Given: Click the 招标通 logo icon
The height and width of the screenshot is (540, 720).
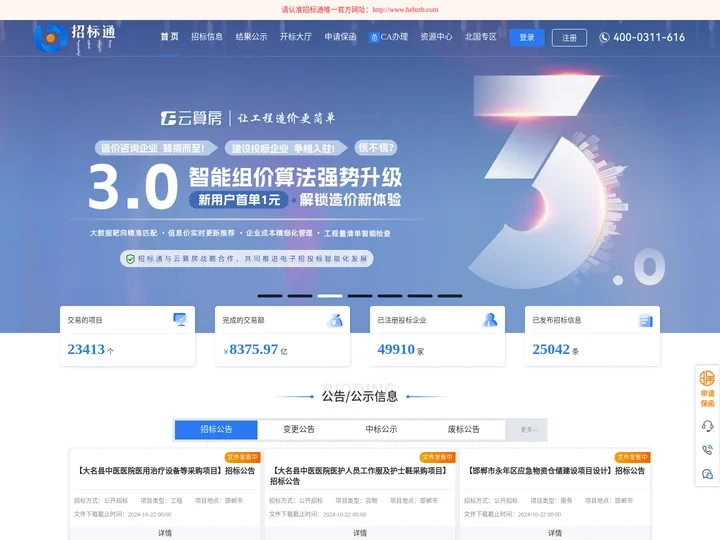Looking at the screenshot, I should pos(49,38).
